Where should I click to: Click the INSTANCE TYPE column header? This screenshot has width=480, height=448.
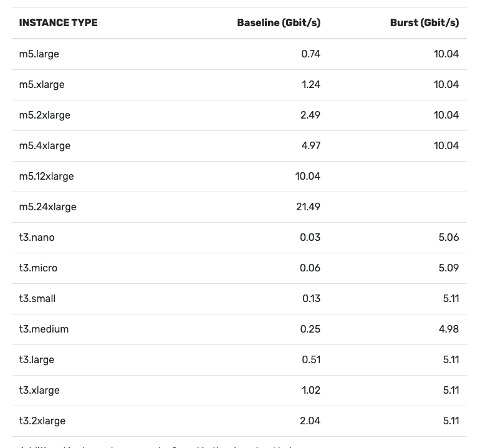point(58,23)
